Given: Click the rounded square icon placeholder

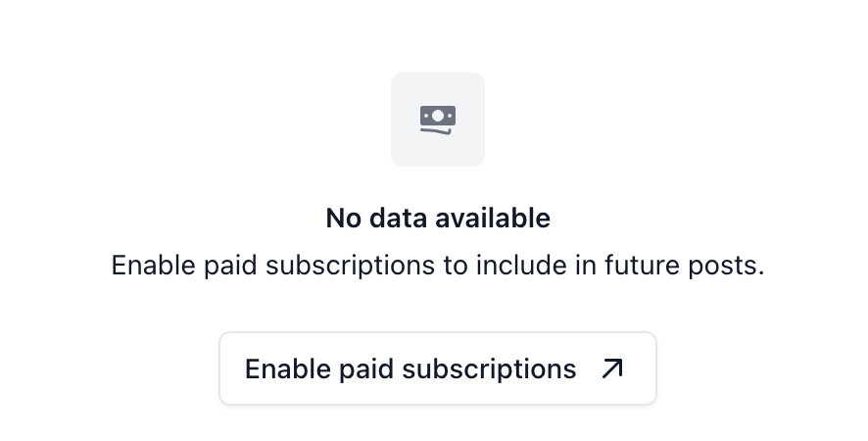Looking at the screenshot, I should pos(438,120).
